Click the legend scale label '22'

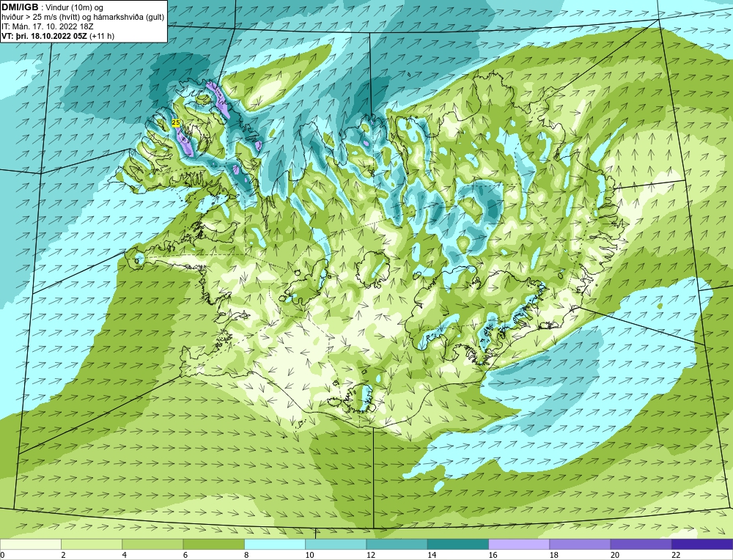coord(676,555)
